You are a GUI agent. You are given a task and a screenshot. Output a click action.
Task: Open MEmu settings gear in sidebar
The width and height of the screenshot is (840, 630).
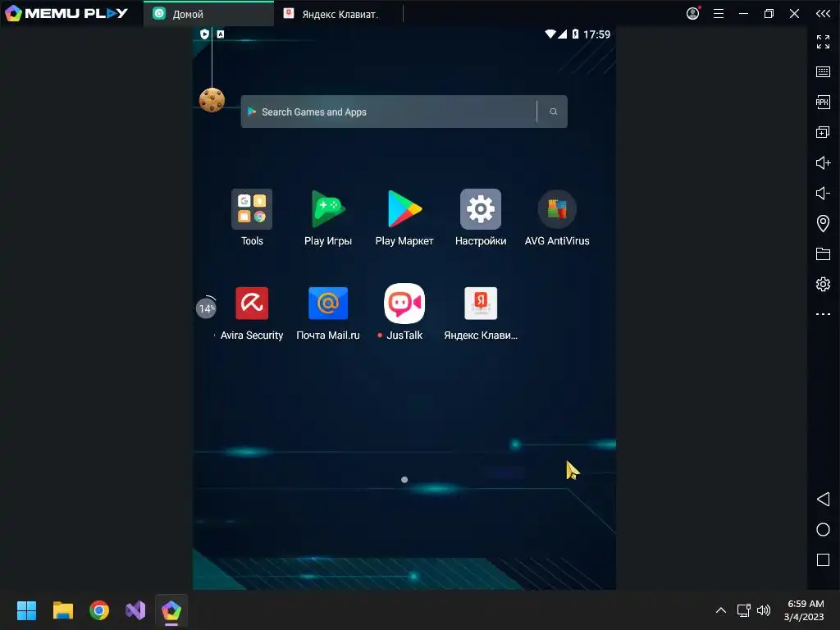coord(823,284)
